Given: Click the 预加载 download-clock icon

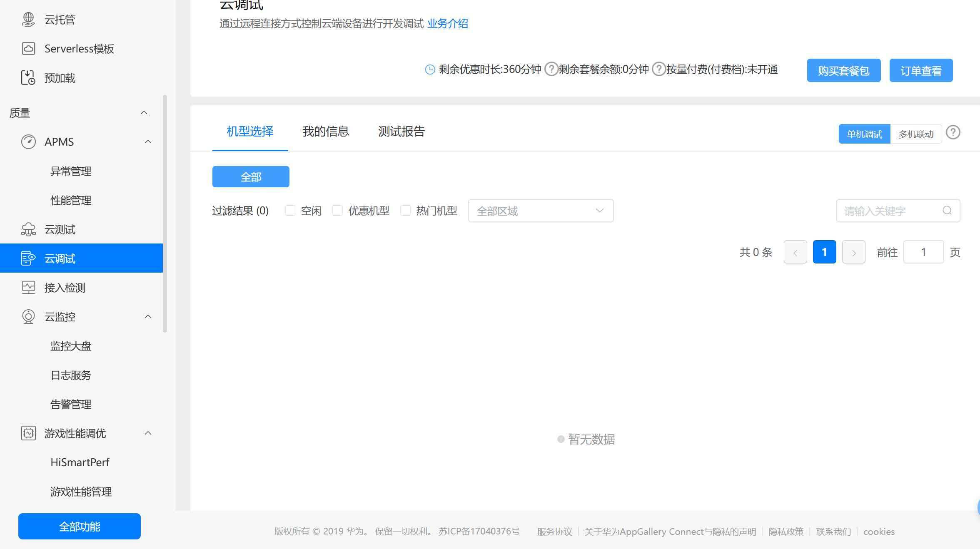Looking at the screenshot, I should coord(28,78).
